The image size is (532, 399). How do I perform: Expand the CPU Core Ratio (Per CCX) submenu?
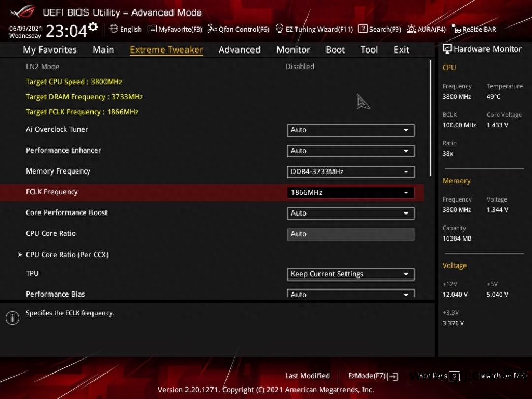67,255
